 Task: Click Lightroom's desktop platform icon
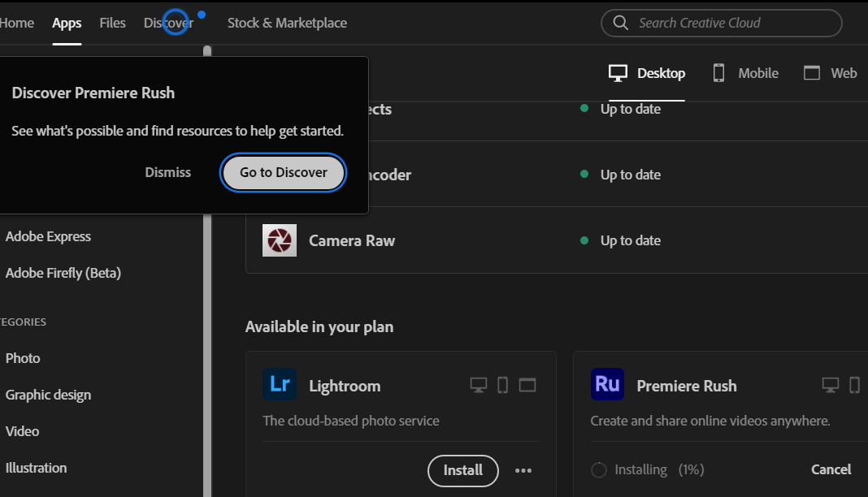pos(479,385)
